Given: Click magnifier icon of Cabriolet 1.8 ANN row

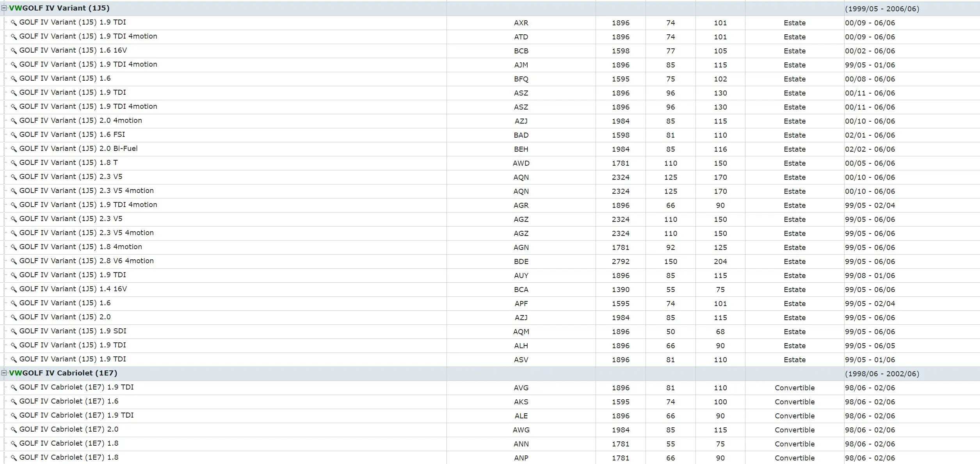Looking at the screenshot, I should (14, 444).
